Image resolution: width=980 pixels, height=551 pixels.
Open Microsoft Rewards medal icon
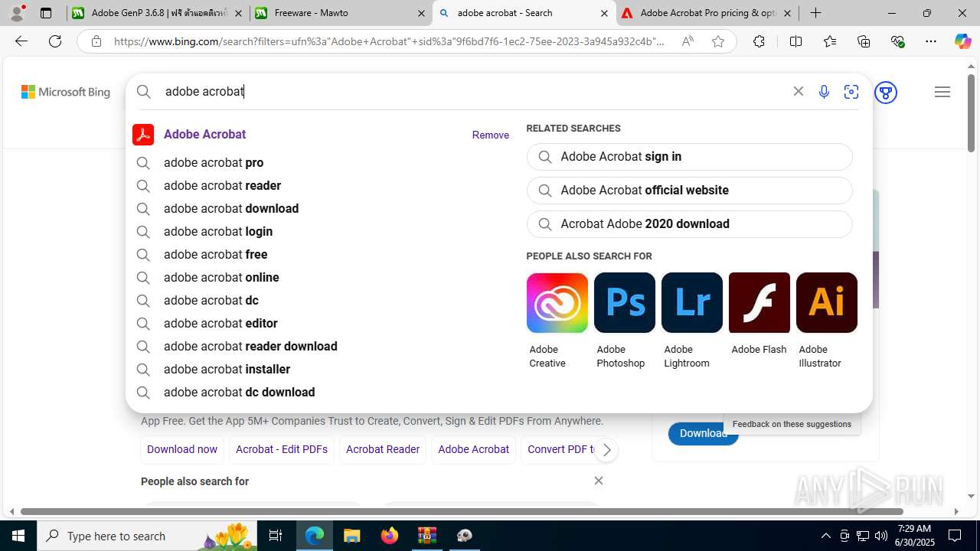click(x=886, y=93)
